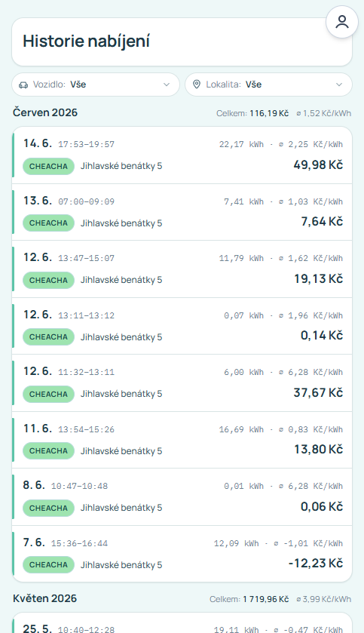The image size is (364, 633).
Task: Open the 8. 6. session of 0,06 Kč
Action: point(182,497)
